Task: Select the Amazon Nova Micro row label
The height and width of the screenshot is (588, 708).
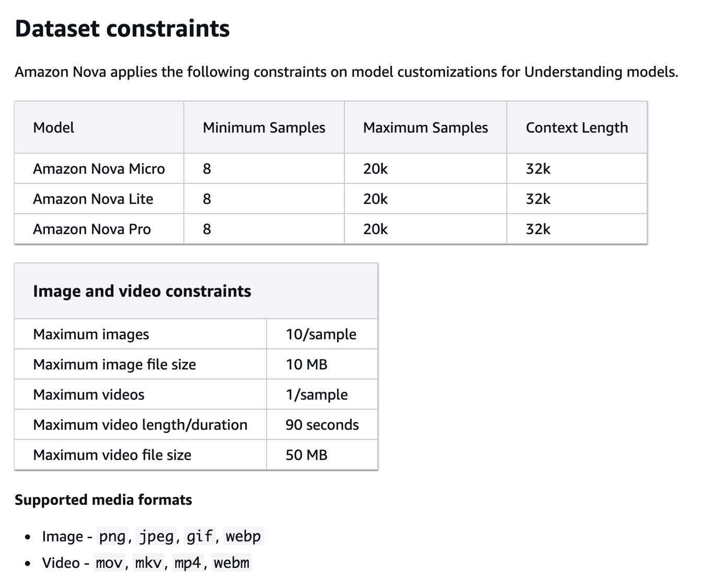Action: [99, 169]
